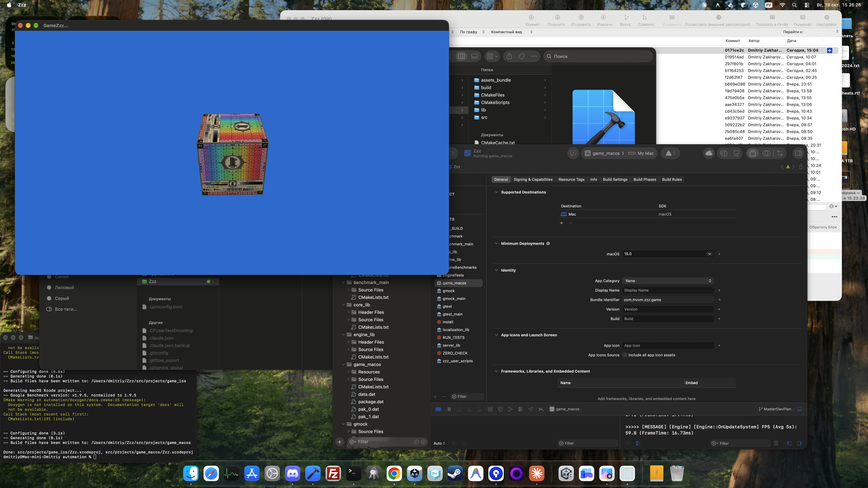Show only console pane in debug area

pos(799,443)
